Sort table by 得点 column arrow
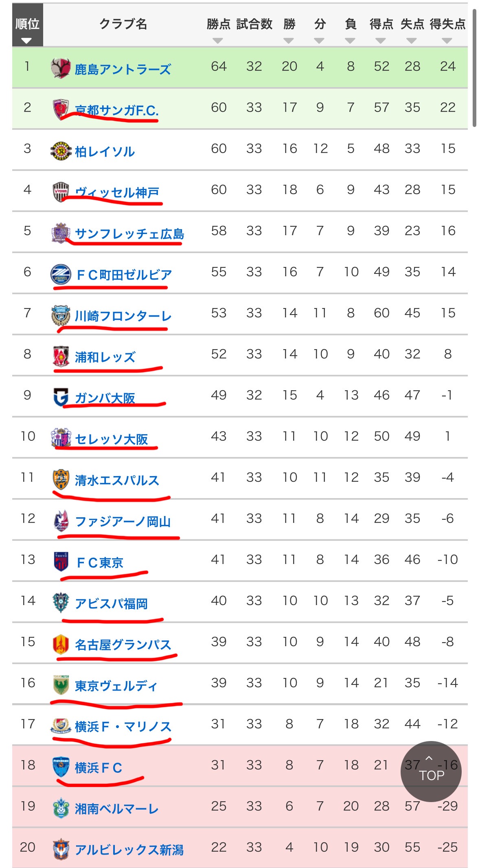The width and height of the screenshot is (480, 868). click(x=381, y=41)
